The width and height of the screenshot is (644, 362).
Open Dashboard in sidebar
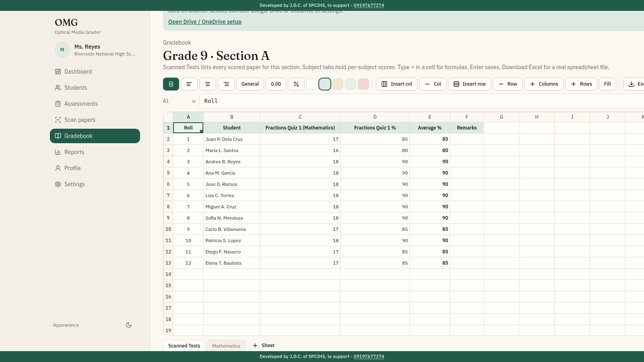95,72
